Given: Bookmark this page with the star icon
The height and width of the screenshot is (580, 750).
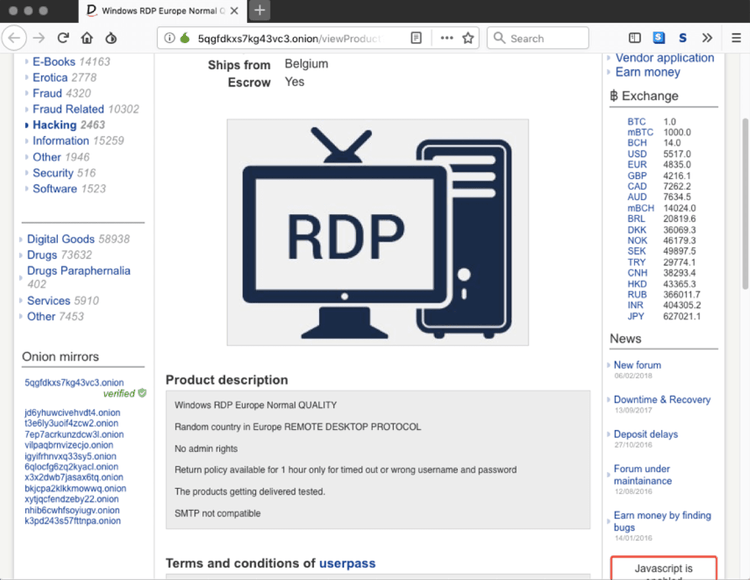Looking at the screenshot, I should [x=467, y=38].
